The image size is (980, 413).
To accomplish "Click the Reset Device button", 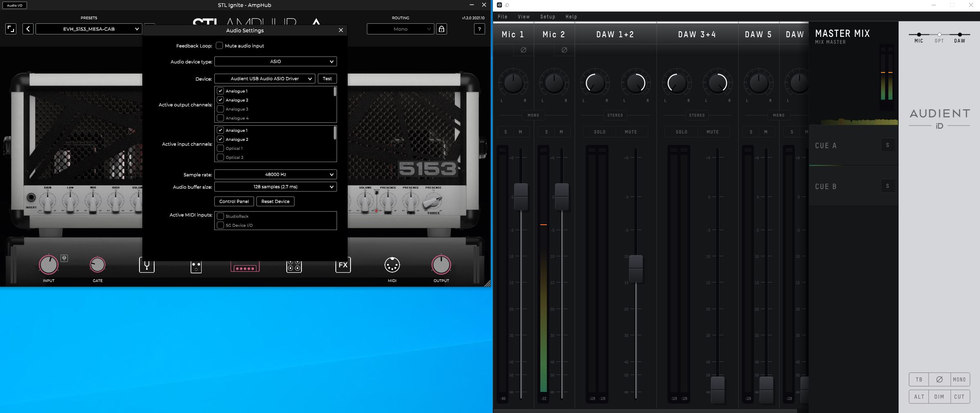I will (275, 201).
